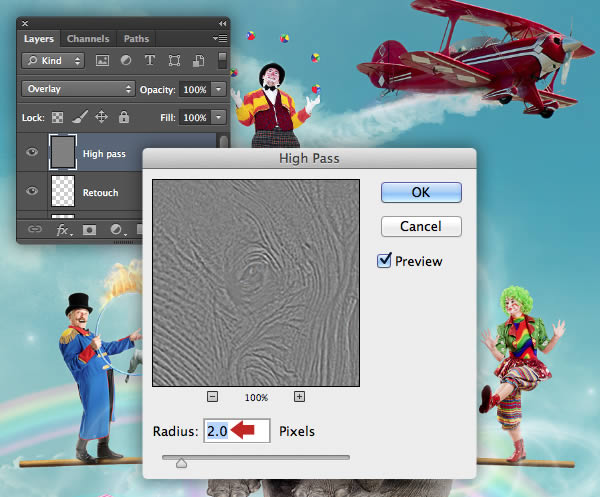Open the fx layer style menu
The image size is (600, 497).
pyautogui.click(x=63, y=230)
